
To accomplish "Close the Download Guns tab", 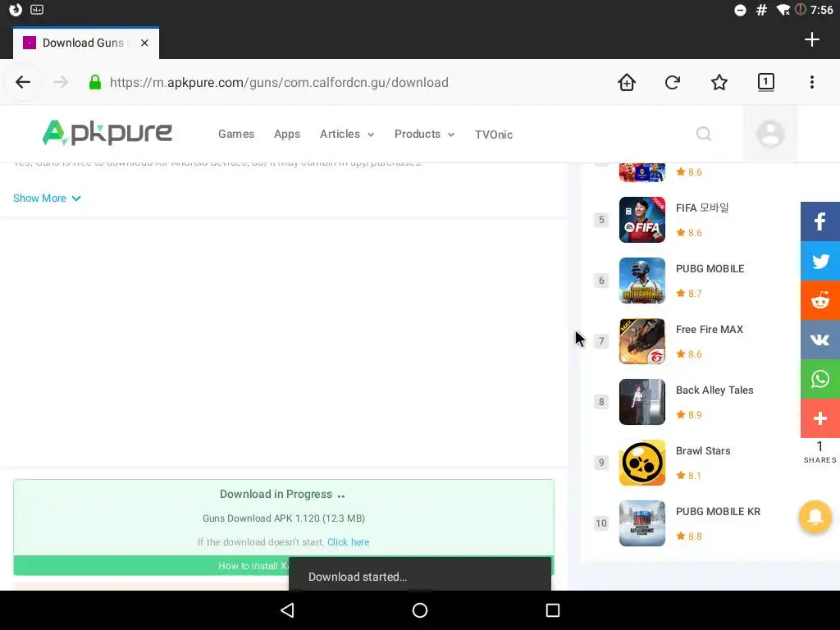I will (144, 43).
